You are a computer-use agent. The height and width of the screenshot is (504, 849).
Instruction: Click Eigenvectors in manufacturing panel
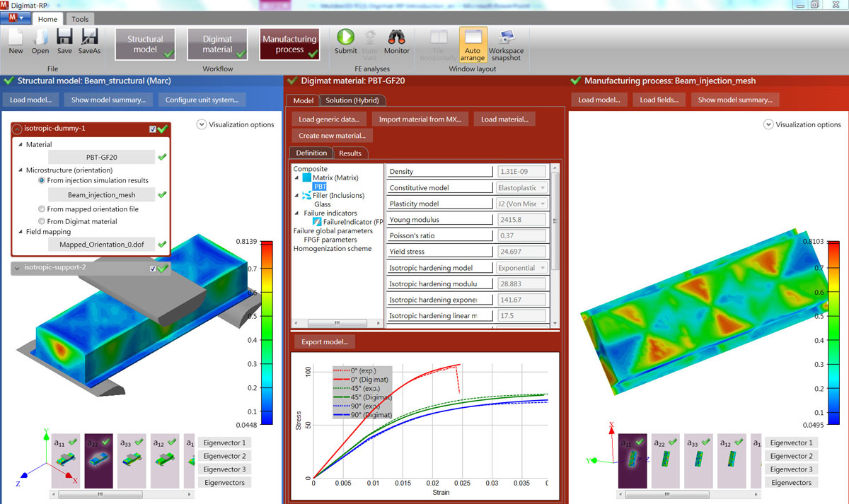click(x=791, y=482)
